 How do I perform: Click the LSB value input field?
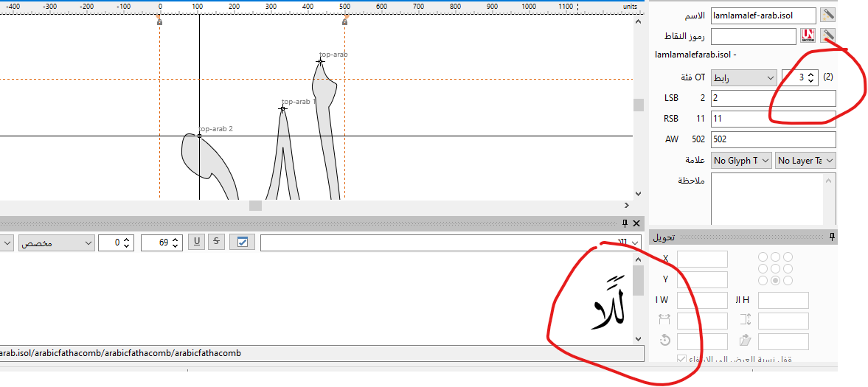point(773,98)
